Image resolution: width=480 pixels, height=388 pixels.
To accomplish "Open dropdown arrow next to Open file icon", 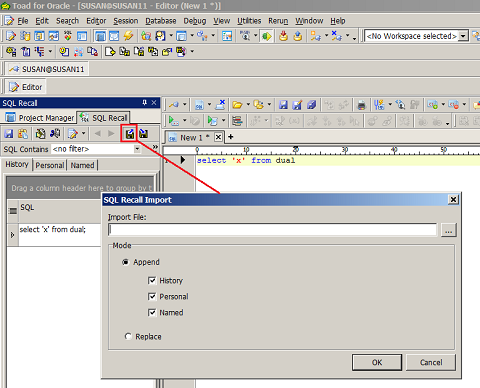I will tap(248, 105).
